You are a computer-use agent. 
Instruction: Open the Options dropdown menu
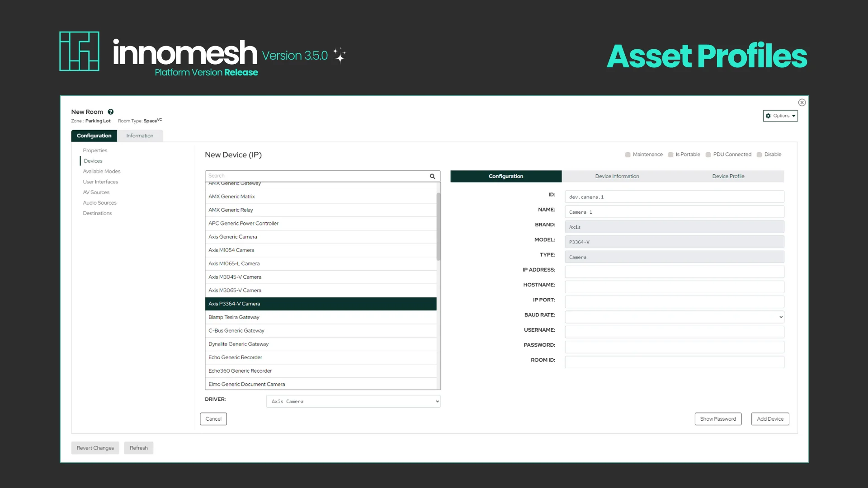pyautogui.click(x=780, y=116)
